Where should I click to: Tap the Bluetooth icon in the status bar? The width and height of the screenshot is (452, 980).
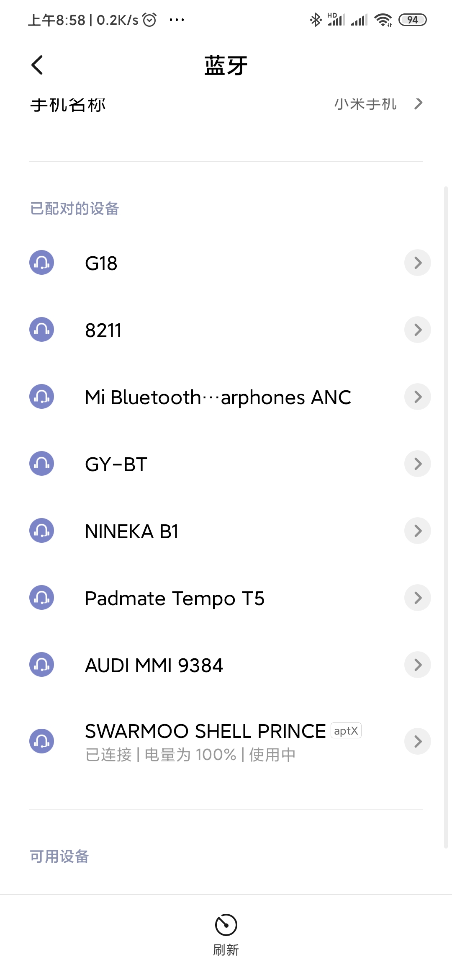(x=316, y=20)
